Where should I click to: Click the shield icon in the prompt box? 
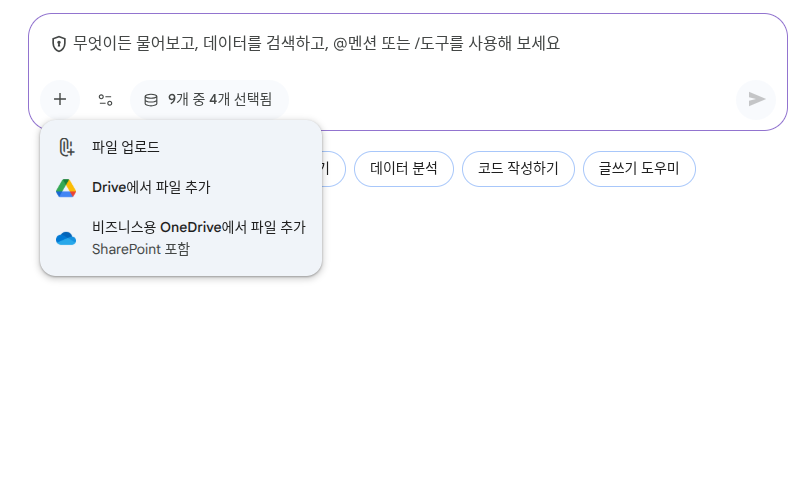coord(59,44)
